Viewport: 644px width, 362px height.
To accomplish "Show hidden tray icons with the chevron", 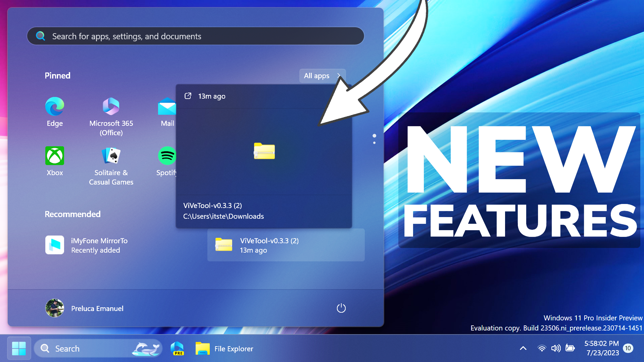I will pyautogui.click(x=523, y=348).
